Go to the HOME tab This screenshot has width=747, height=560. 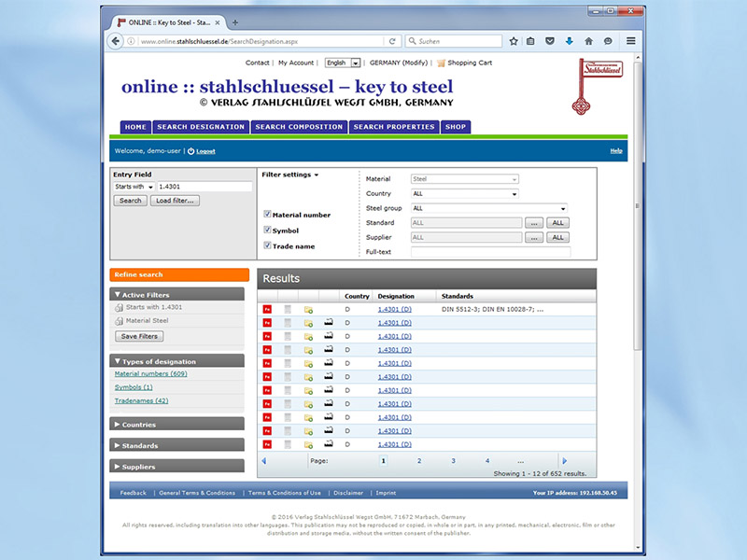coord(135,127)
